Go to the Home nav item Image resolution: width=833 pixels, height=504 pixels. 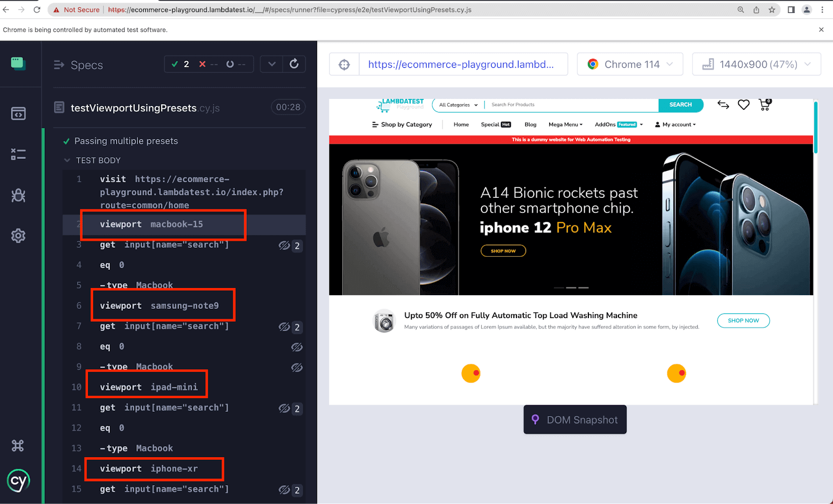[x=461, y=124]
